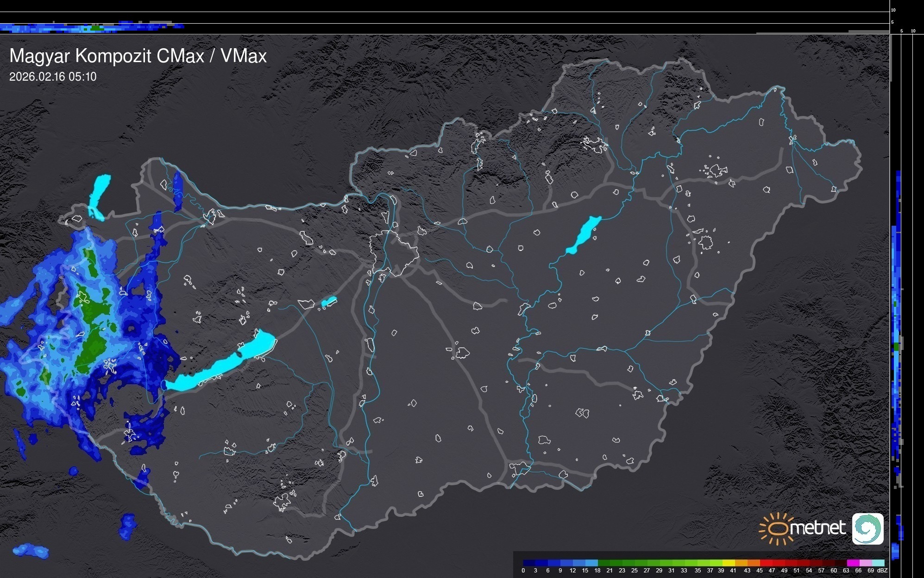Screen dimensions: 924x578
Task: Click the dark blue 0 dBZ legend swatch
Action: (x=529, y=563)
